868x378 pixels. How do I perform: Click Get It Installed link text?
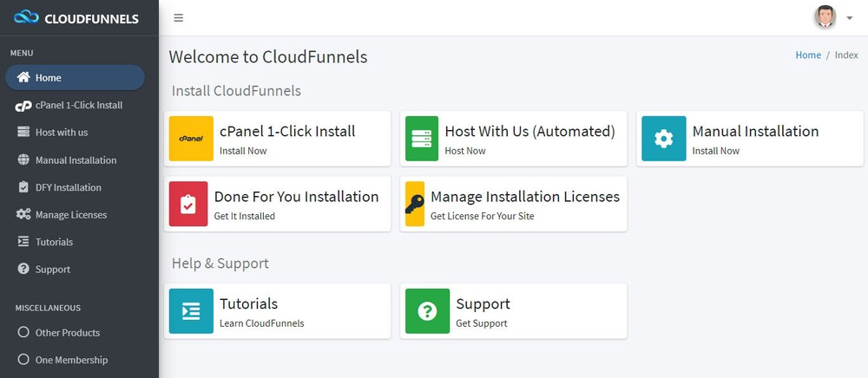coord(244,216)
